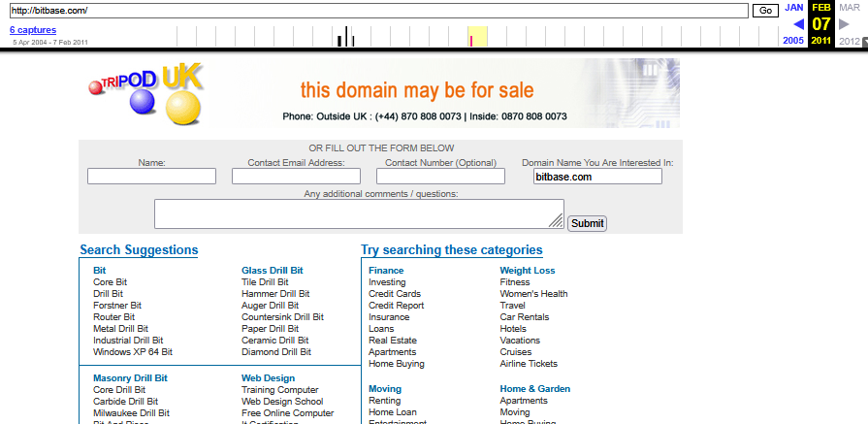Viewport: 868px width, 424px height.
Task: Open the Home Loan link
Action: [x=393, y=412]
